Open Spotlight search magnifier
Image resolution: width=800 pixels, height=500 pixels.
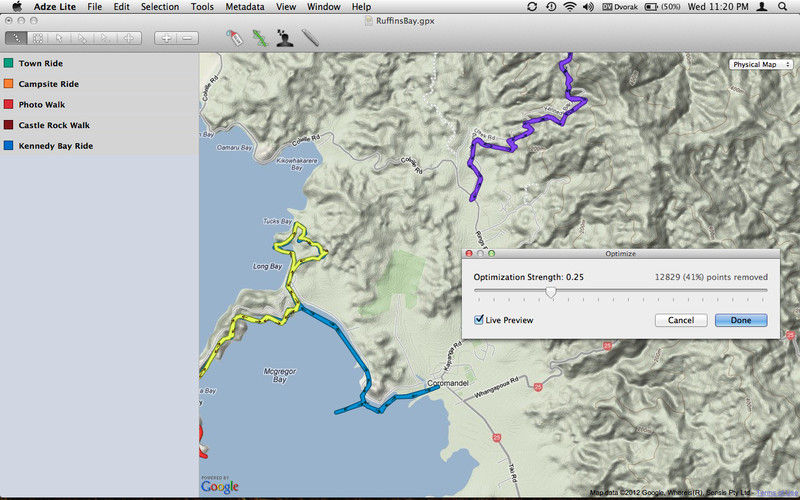pos(783,7)
